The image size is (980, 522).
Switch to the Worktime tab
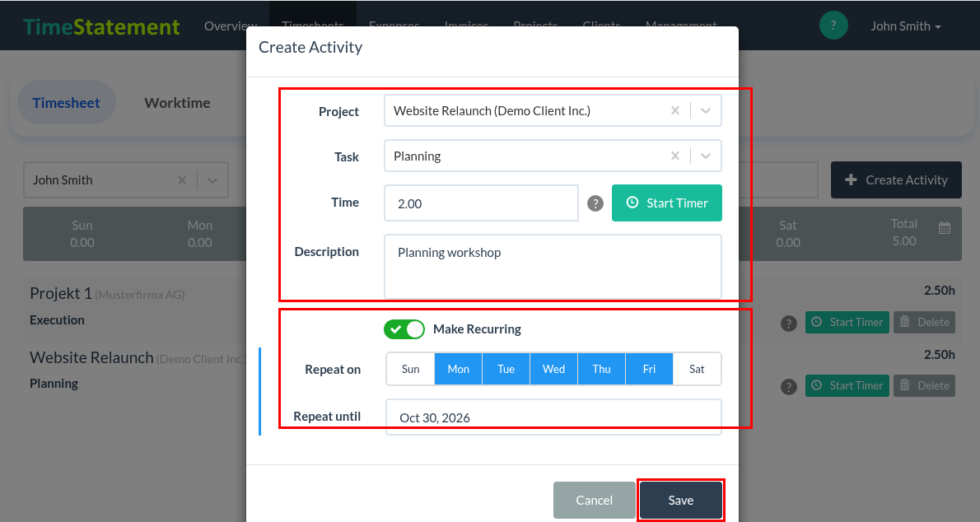tap(178, 103)
